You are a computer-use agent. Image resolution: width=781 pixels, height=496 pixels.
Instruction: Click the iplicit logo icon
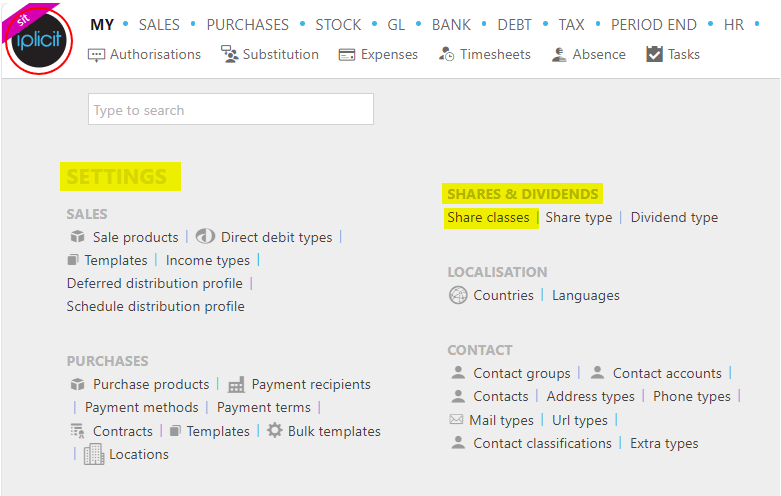tap(38, 40)
